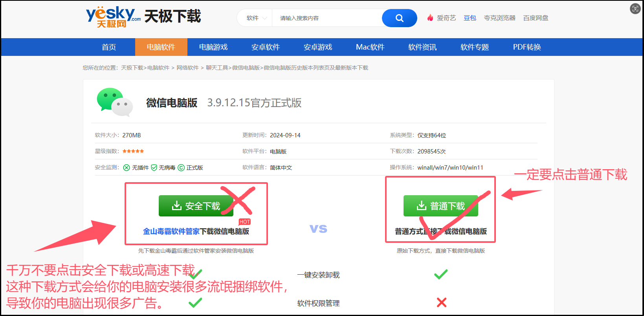Click version text 3.9.12.15官方正式版

coord(254,103)
